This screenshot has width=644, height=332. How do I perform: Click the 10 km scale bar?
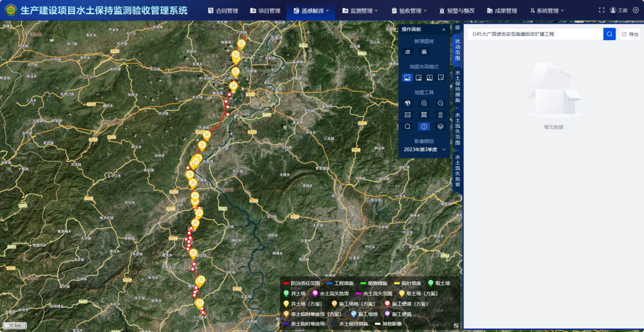14,325
